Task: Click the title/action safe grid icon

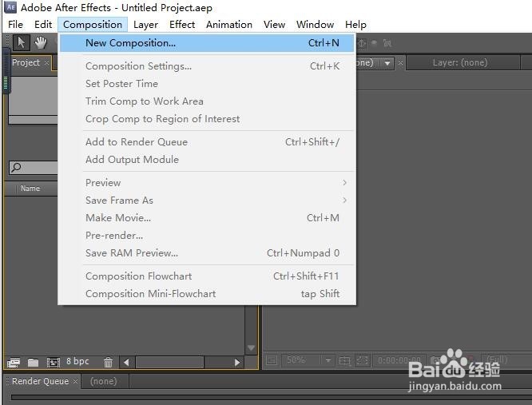Action: (345, 360)
